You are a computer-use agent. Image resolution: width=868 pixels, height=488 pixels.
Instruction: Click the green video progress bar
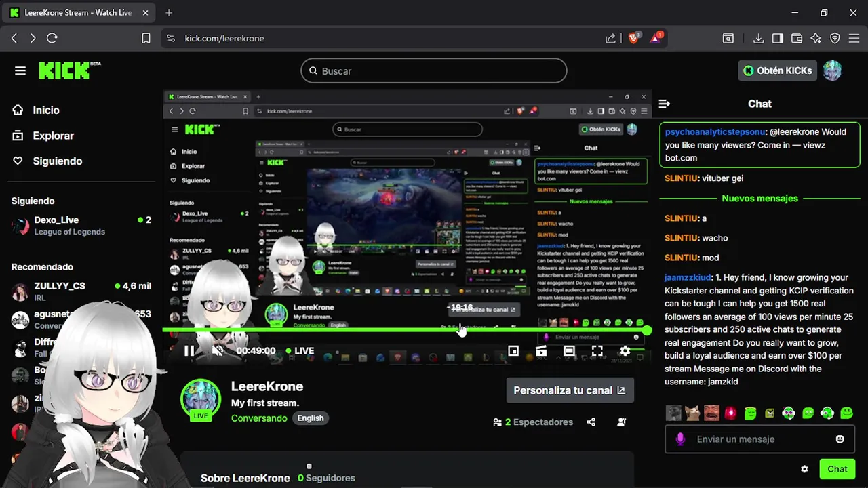407,331
